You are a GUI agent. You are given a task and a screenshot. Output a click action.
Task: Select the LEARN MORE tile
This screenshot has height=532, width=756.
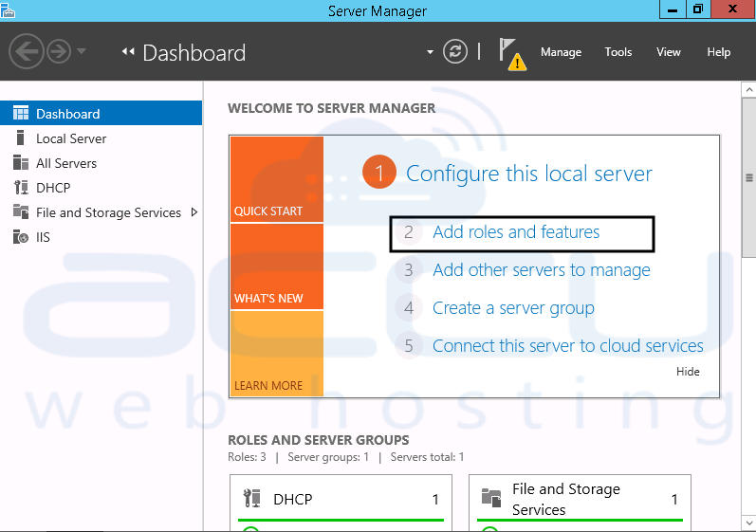[277, 354]
